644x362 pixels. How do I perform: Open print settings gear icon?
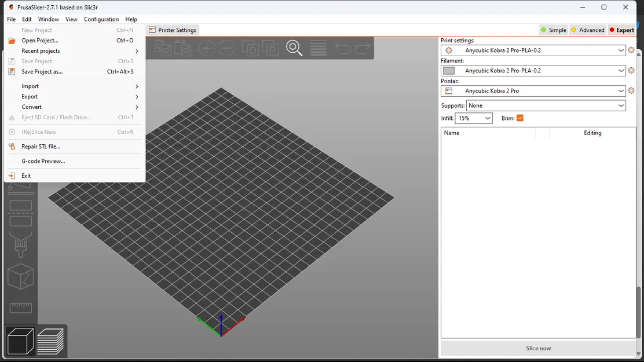click(631, 50)
